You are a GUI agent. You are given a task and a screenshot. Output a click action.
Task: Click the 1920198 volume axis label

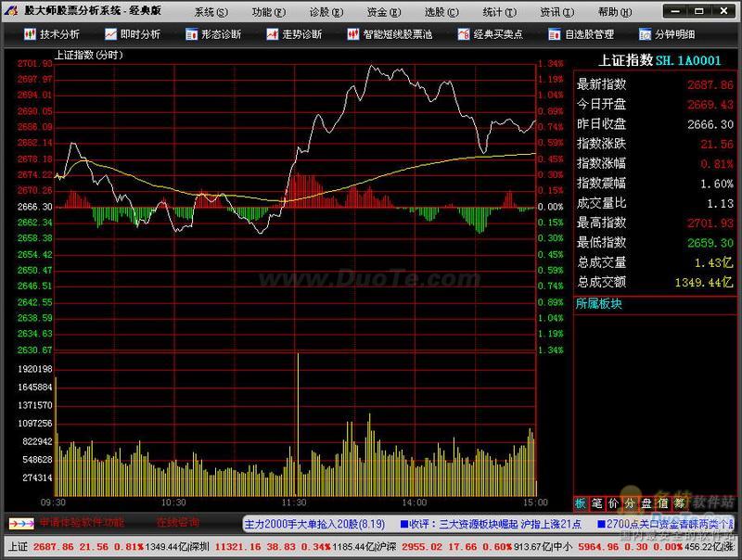(x=35, y=369)
